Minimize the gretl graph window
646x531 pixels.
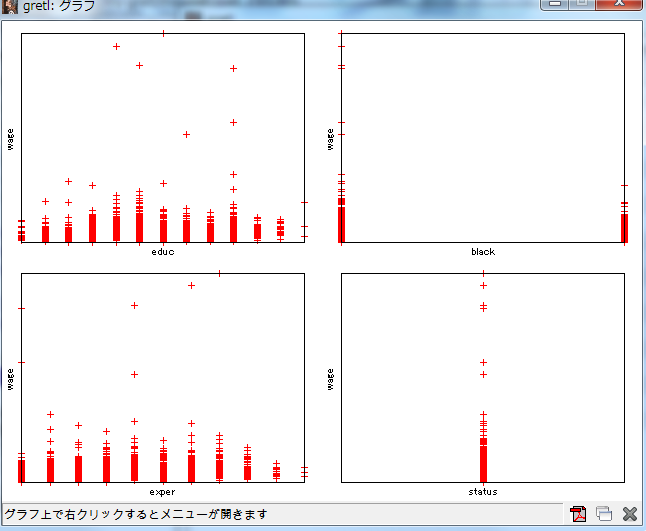click(555, 4)
